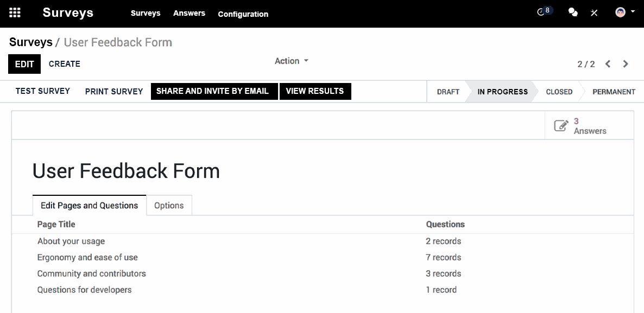Click the EDIT button
644x313 pixels.
coord(24,64)
